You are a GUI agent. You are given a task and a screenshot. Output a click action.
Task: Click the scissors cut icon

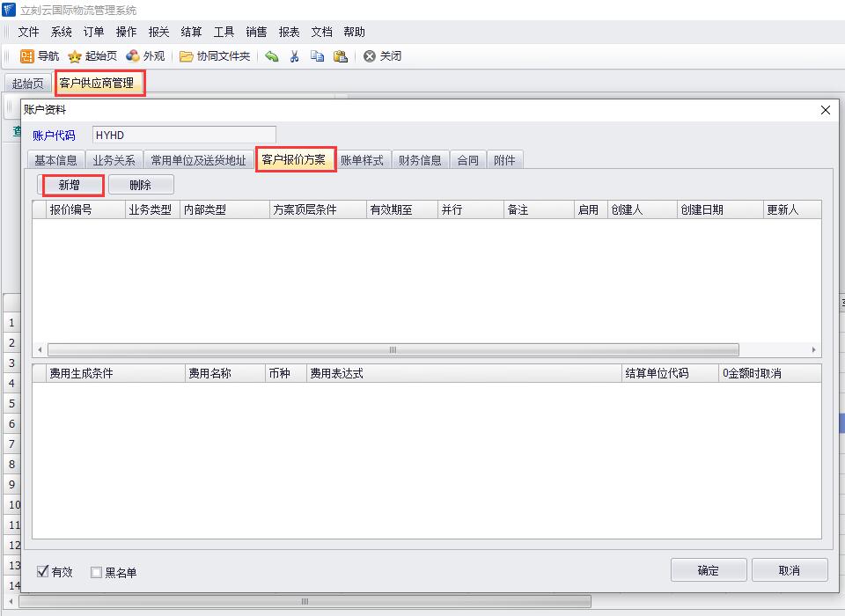coord(294,56)
